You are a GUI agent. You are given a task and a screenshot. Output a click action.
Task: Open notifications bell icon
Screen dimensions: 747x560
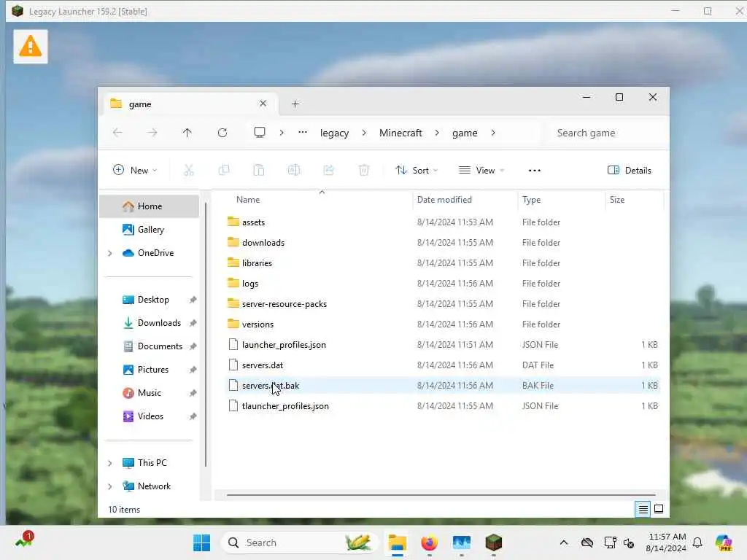(x=697, y=542)
